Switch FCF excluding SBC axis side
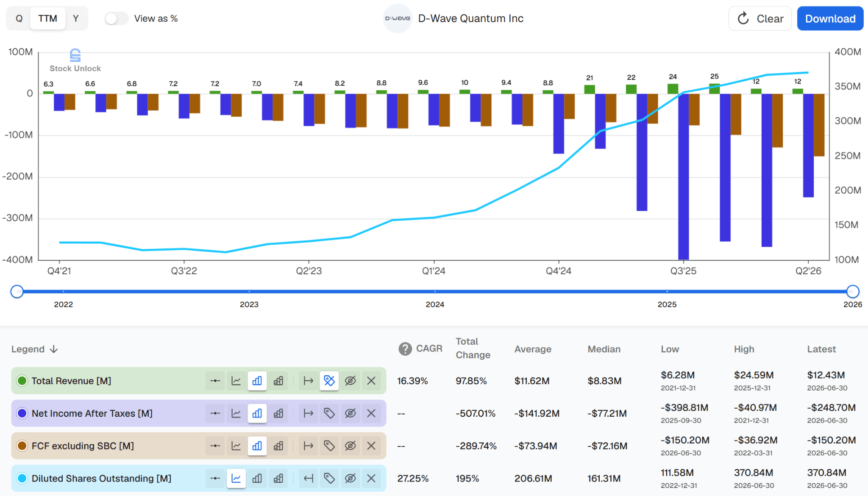This screenshot has height=496, width=868. tap(308, 446)
